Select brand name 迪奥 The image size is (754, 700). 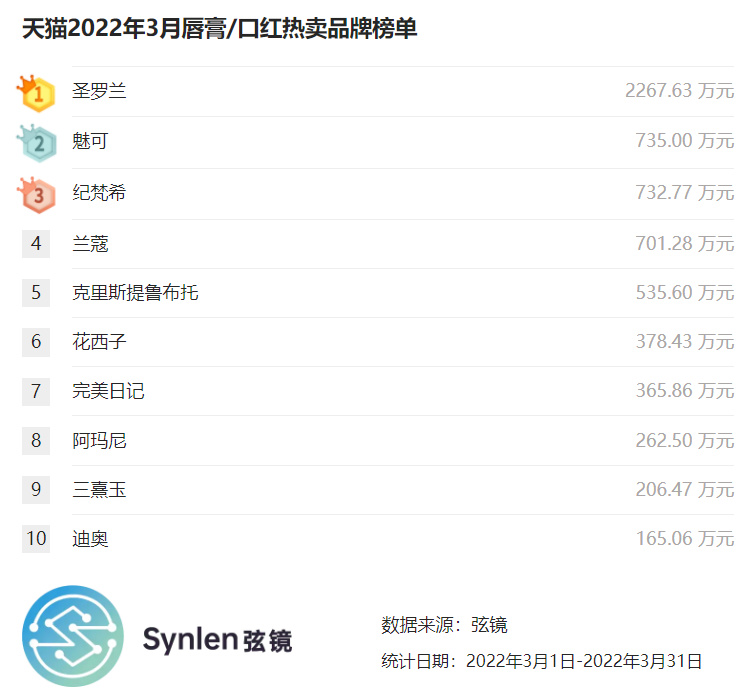[90, 539]
